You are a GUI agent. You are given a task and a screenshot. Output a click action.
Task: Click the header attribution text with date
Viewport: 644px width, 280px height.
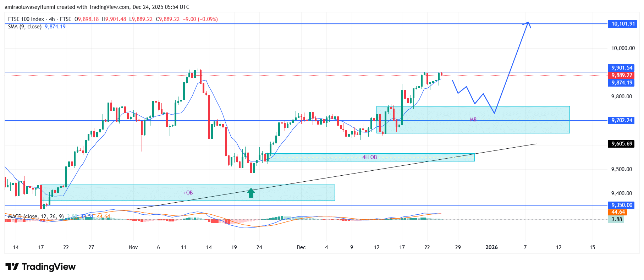point(97,7)
